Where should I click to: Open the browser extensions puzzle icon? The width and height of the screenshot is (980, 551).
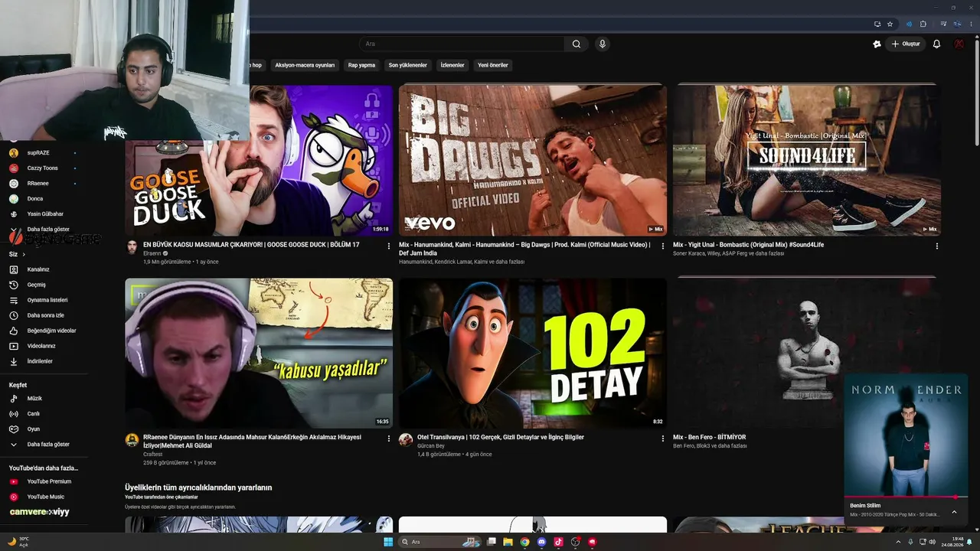(923, 24)
